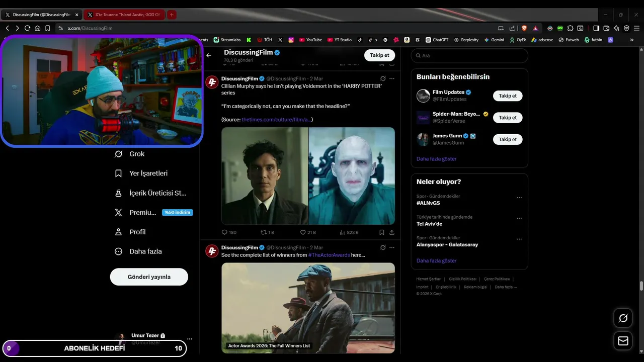
Task: Open more options for #ALNvGS trend
Action: [x=519, y=198]
